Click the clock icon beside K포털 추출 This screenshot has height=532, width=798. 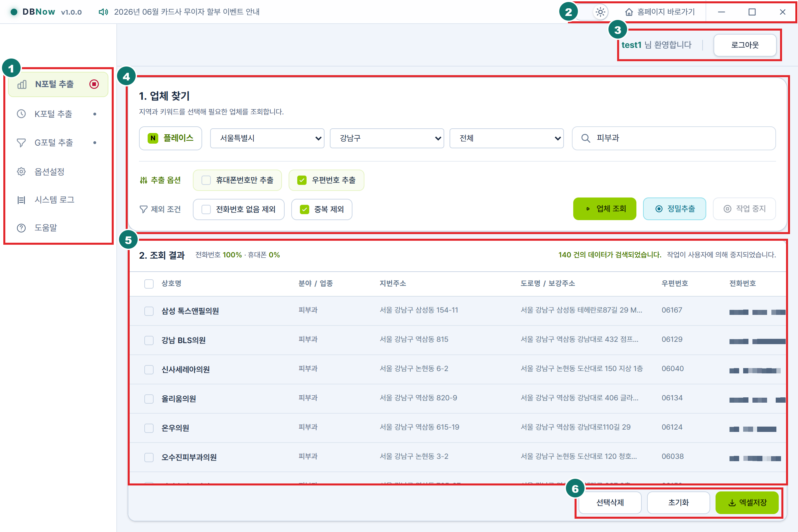(x=21, y=114)
